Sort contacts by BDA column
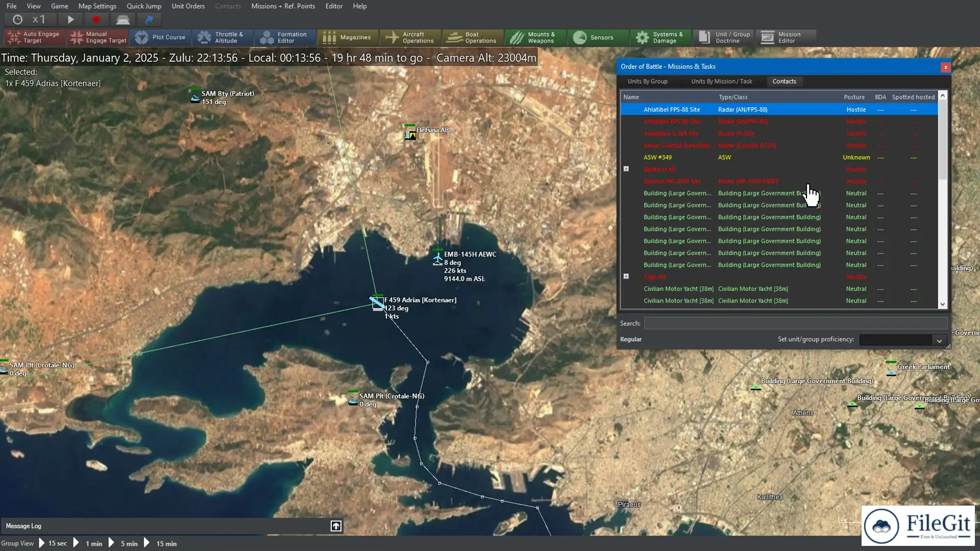The width and height of the screenshot is (980, 551). 880,97
